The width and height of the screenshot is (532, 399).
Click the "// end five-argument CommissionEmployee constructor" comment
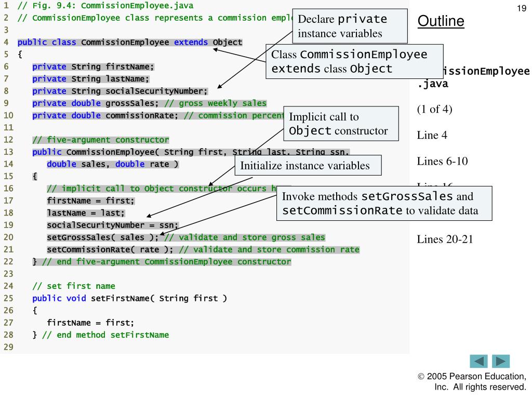click(167, 262)
